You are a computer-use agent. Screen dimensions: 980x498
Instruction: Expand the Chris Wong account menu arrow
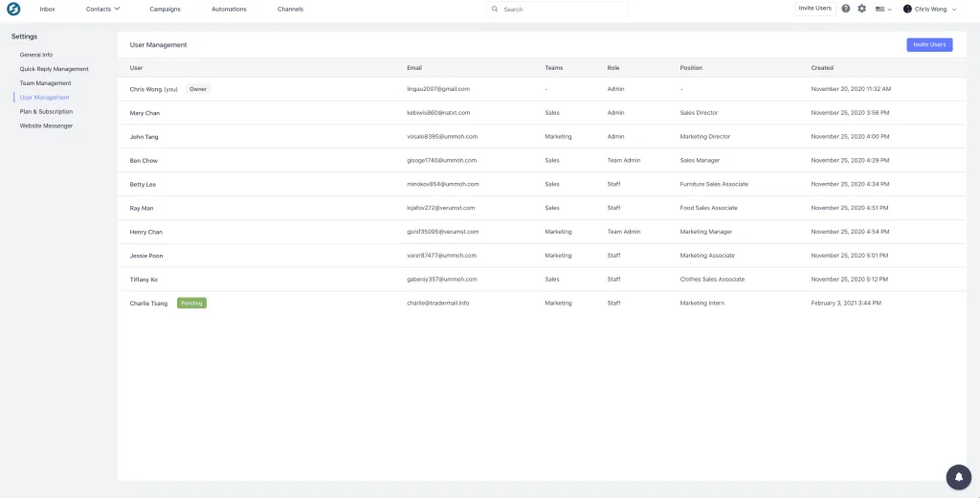click(954, 10)
